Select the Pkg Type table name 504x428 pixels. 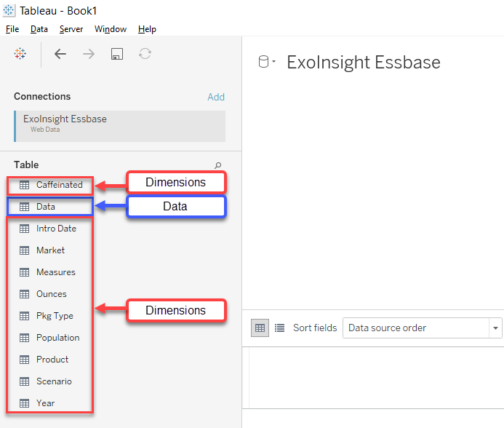55,316
